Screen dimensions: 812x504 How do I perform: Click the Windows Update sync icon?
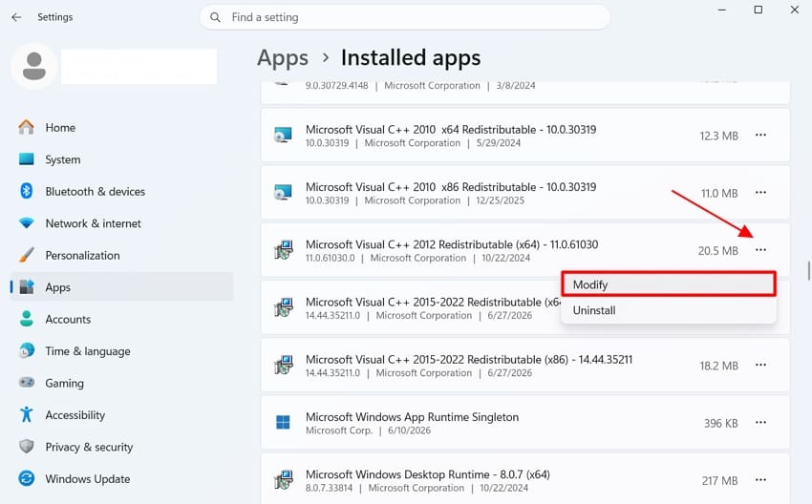click(x=27, y=478)
